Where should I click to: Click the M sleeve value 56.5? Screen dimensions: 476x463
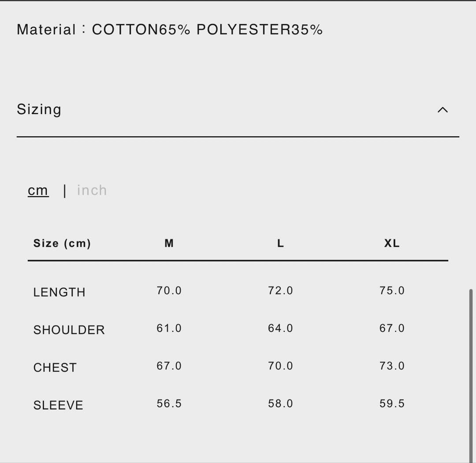click(169, 403)
